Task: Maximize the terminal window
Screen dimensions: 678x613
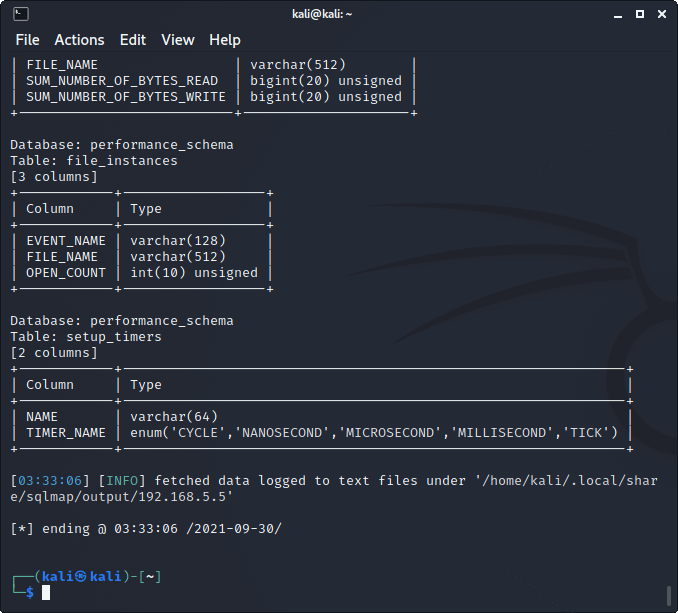Action: point(640,14)
